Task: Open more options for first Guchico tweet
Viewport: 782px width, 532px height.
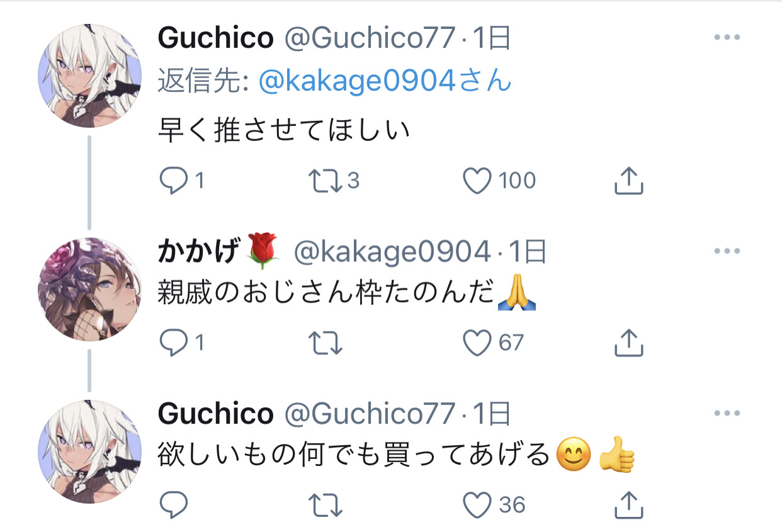Action: (x=727, y=37)
